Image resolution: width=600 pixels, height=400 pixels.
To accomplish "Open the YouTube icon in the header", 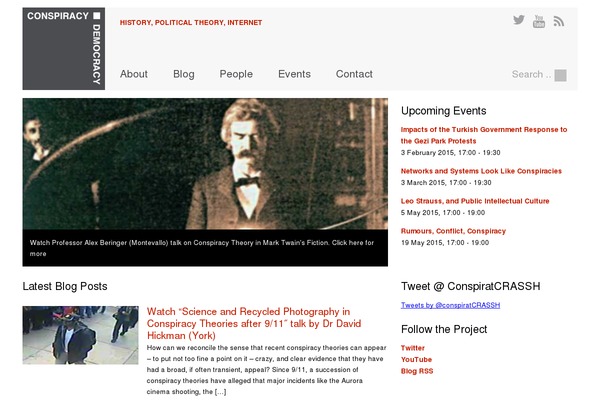I will pos(539,21).
